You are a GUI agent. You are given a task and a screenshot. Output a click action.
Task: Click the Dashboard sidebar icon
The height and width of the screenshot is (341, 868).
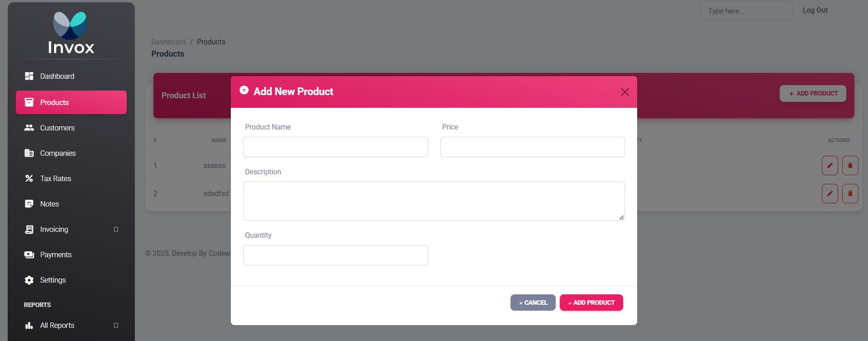tap(29, 76)
